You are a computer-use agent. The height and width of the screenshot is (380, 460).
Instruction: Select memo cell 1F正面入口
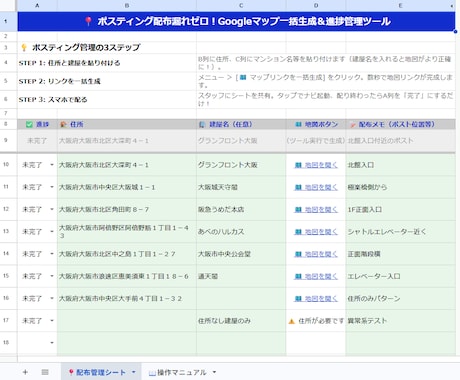tap(400, 209)
